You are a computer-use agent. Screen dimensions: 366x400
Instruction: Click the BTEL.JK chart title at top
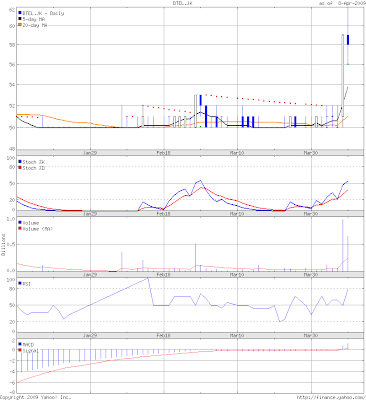click(182, 3)
